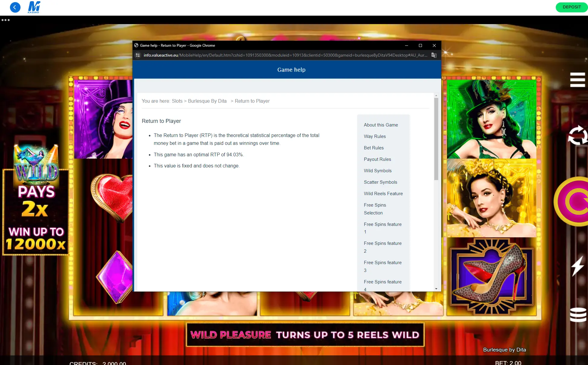Open Wild Reels Feature help topic
The height and width of the screenshot is (365, 588).
pyautogui.click(x=383, y=194)
